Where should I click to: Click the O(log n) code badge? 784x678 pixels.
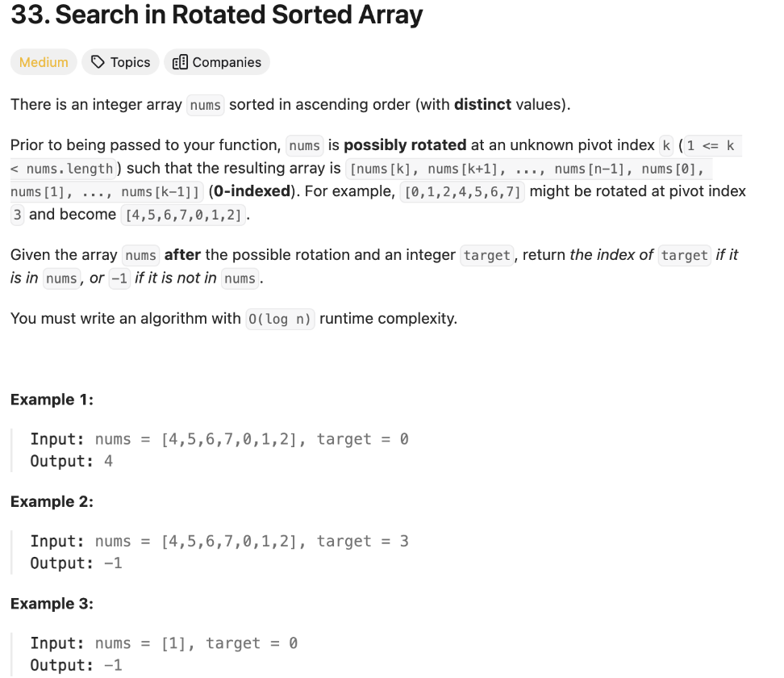tap(280, 318)
